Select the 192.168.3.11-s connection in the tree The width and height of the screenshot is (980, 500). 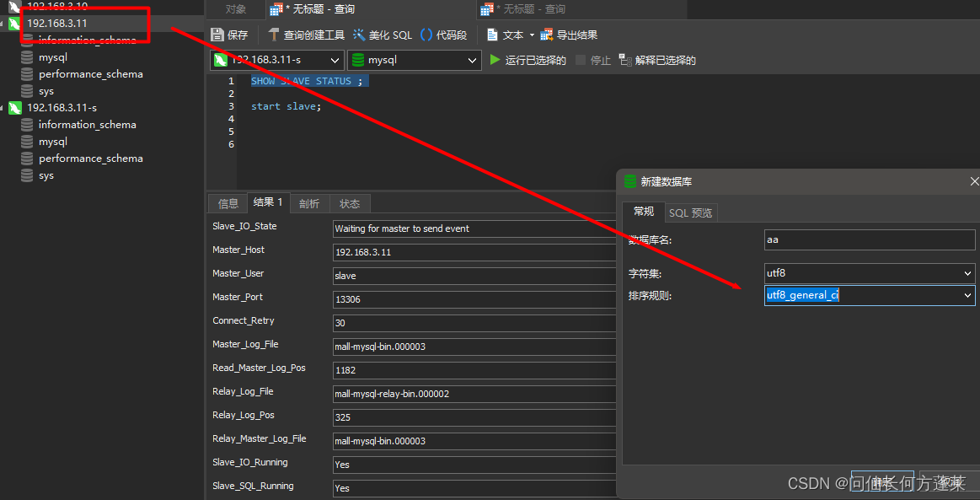click(x=62, y=107)
